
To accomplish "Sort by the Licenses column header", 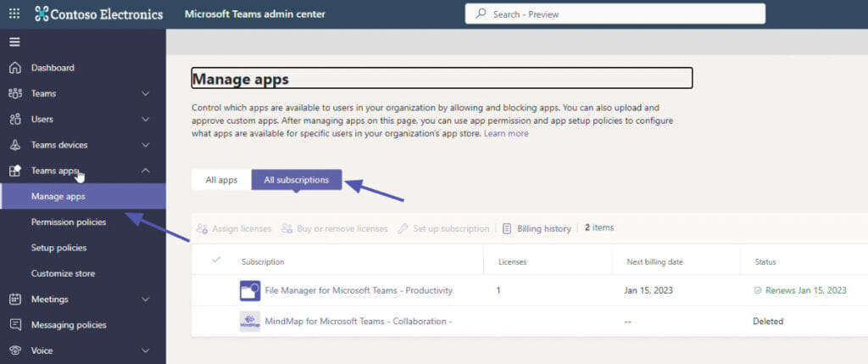I will click(512, 261).
